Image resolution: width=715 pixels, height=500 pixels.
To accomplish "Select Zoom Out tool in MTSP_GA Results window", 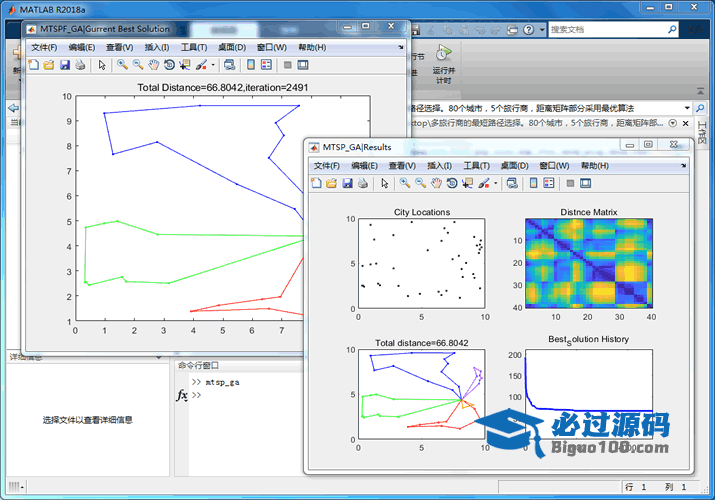I will [420, 183].
